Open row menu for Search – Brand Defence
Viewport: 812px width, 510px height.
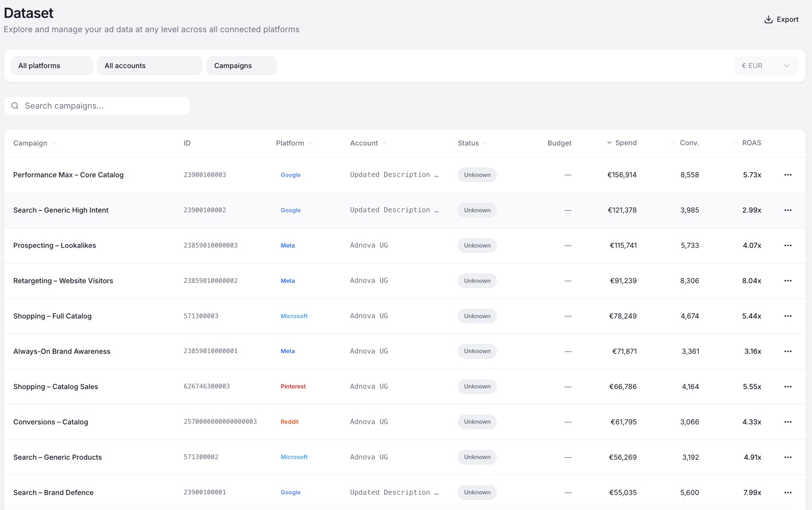[x=788, y=492]
